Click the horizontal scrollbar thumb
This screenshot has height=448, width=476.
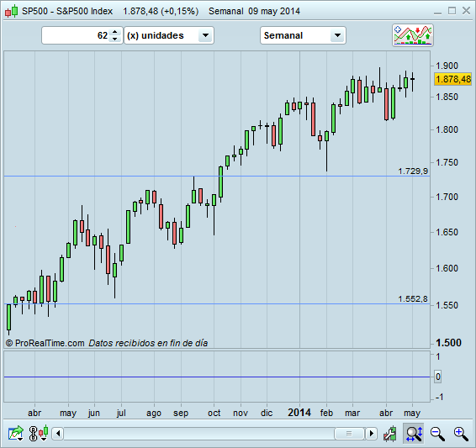pos(349,434)
